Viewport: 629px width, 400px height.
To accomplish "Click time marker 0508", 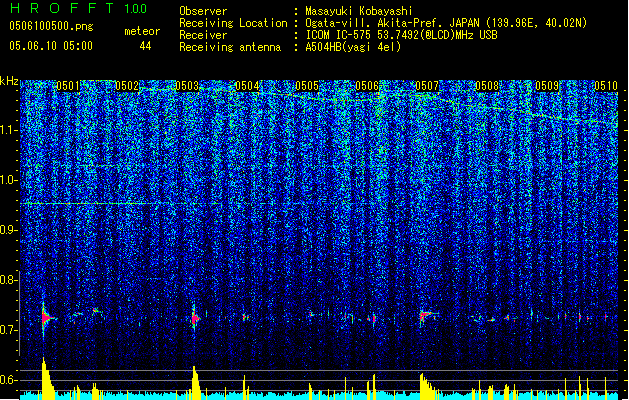I will click(487, 86).
